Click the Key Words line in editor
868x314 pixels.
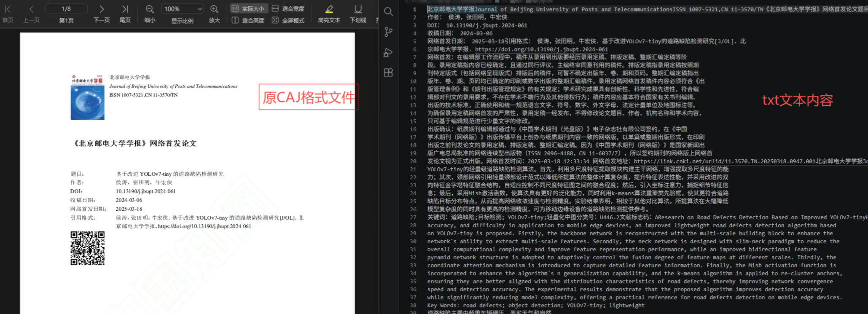click(536, 306)
